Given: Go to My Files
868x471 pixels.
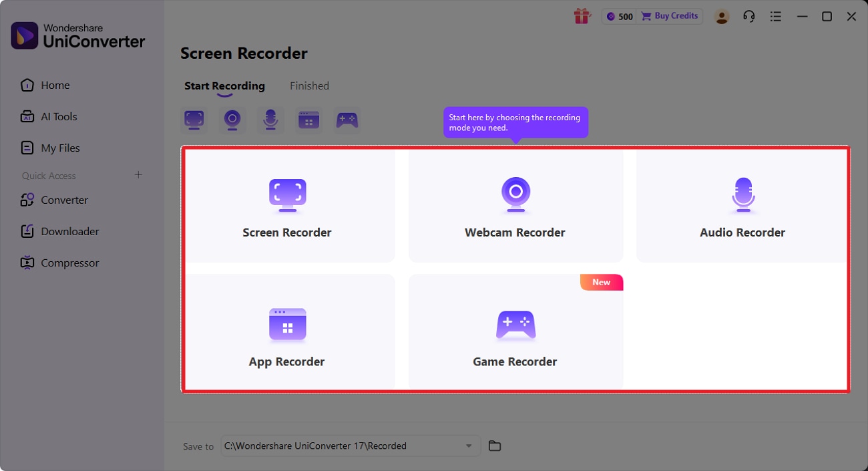Looking at the screenshot, I should pos(61,148).
